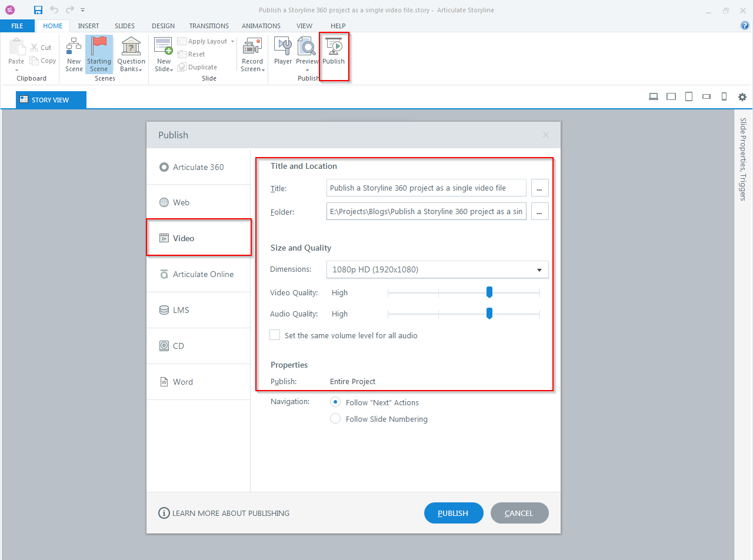Open the Help question mark icon
753x560 pixels.
click(745, 26)
